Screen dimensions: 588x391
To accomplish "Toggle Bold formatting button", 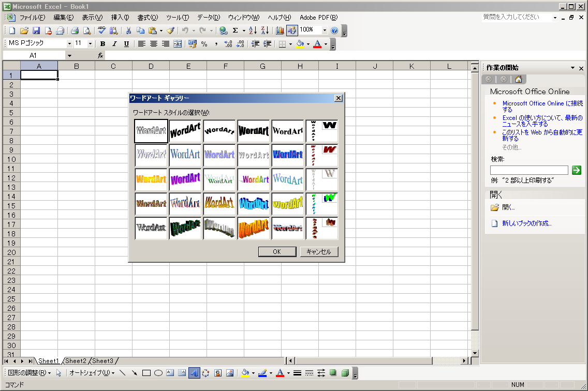I will (x=102, y=44).
